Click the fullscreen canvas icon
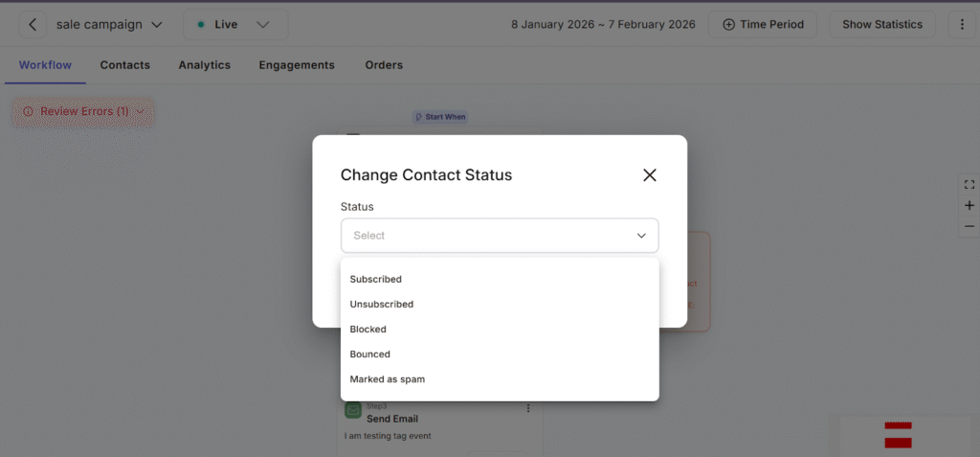 (x=969, y=185)
